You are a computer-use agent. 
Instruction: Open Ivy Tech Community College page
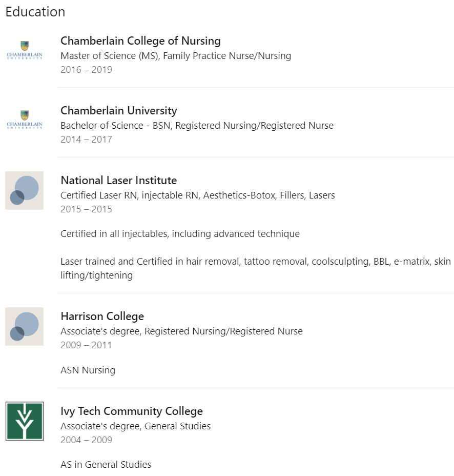pyautogui.click(x=132, y=411)
